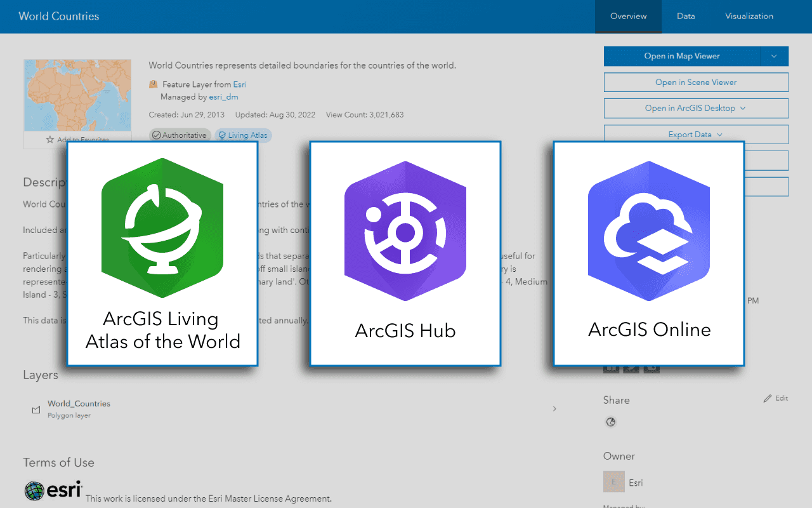Click the ArcGIS Online cloud icon
812x508 pixels.
(x=649, y=232)
